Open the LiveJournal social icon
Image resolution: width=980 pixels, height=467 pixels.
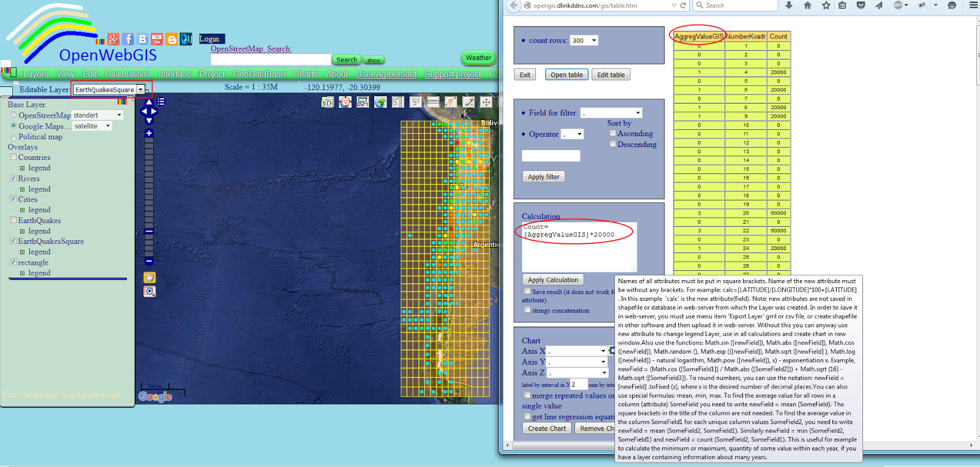186,39
